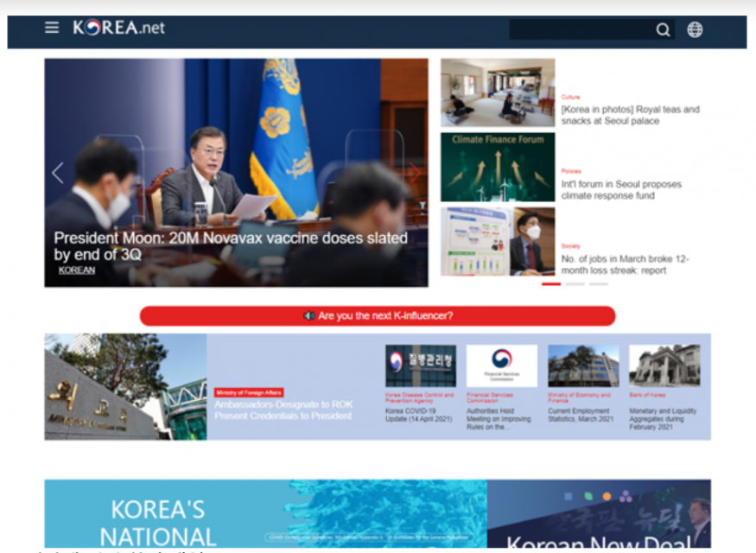Click Korea Disease Control and Prevention Agency label

click(419, 397)
